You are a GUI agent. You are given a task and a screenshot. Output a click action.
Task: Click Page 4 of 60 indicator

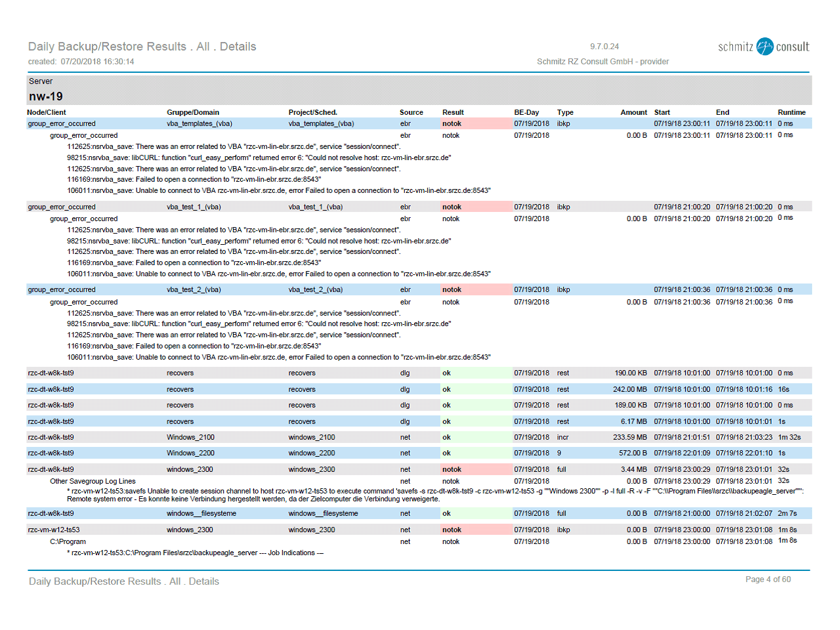click(x=768, y=579)
